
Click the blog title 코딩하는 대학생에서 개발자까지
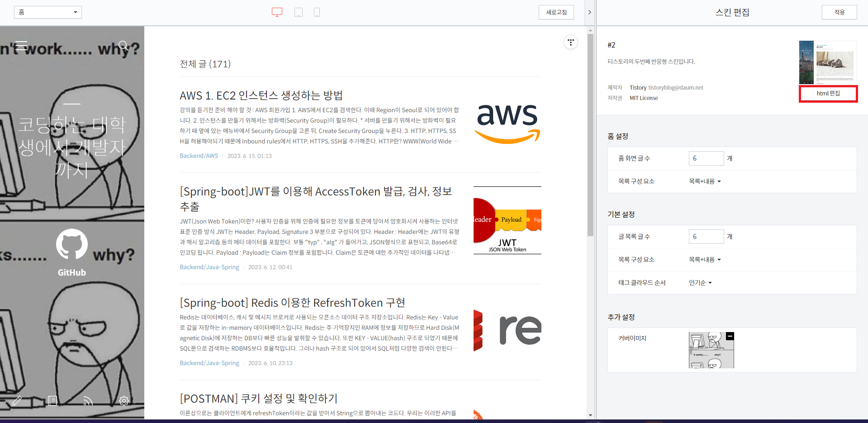(x=72, y=147)
